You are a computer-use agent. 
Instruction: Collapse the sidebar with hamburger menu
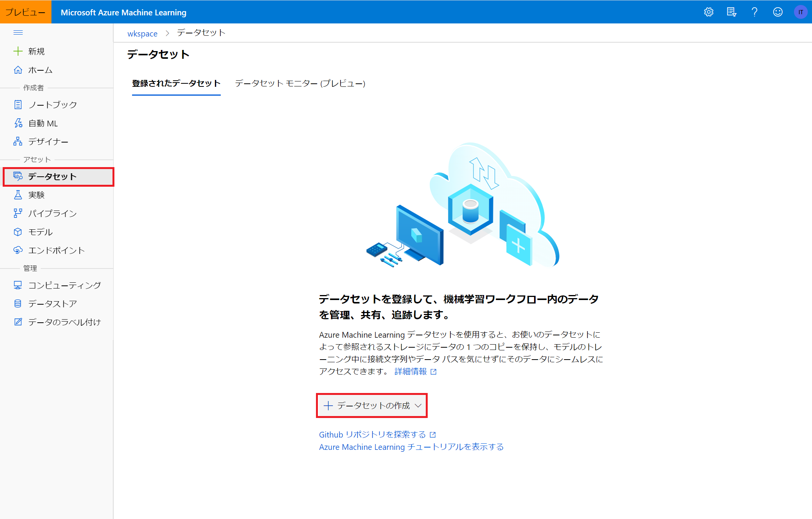click(18, 32)
